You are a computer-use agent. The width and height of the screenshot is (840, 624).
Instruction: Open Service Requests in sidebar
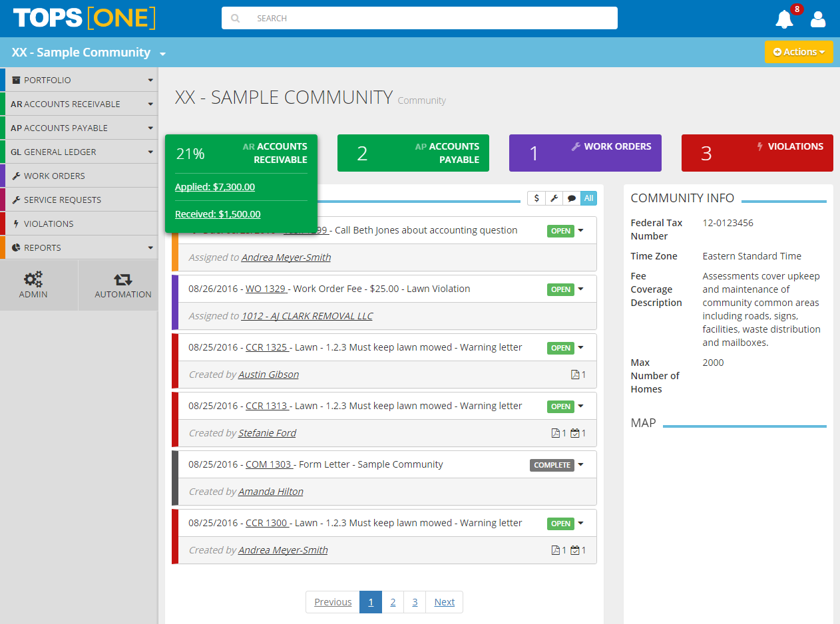[79, 200]
